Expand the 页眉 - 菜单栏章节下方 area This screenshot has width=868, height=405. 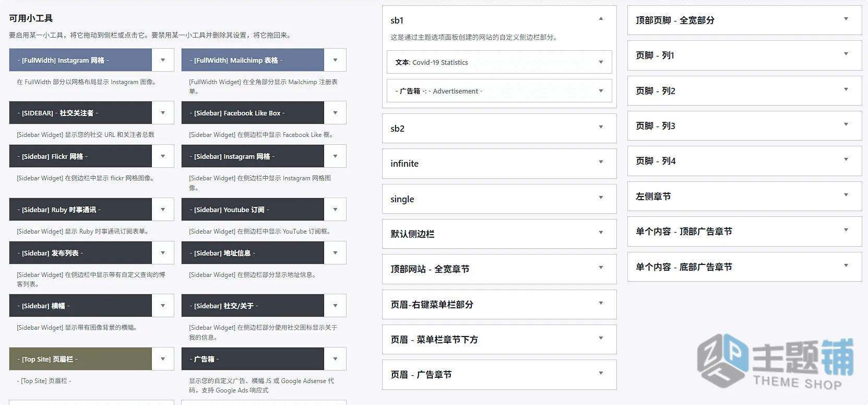pos(499,339)
